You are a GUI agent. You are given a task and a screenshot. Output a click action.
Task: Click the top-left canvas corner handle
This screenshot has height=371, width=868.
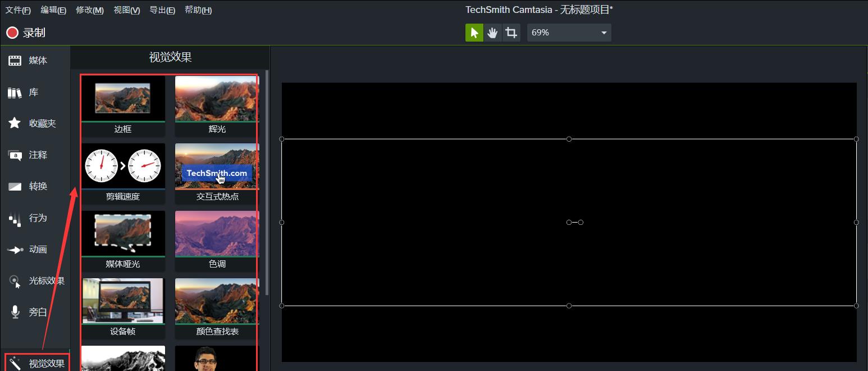click(282, 139)
